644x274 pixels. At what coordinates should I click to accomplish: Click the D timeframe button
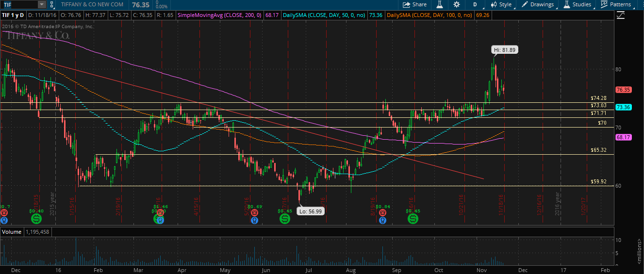475,4
